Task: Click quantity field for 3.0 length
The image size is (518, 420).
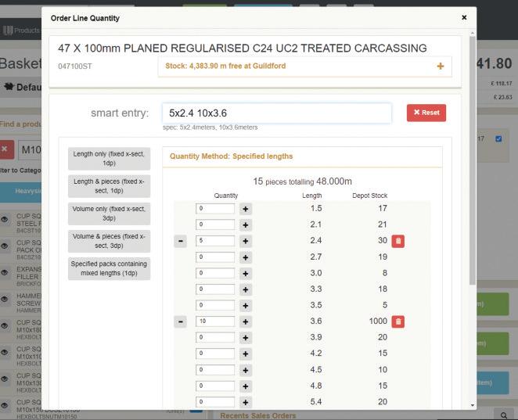Action: tap(215, 273)
